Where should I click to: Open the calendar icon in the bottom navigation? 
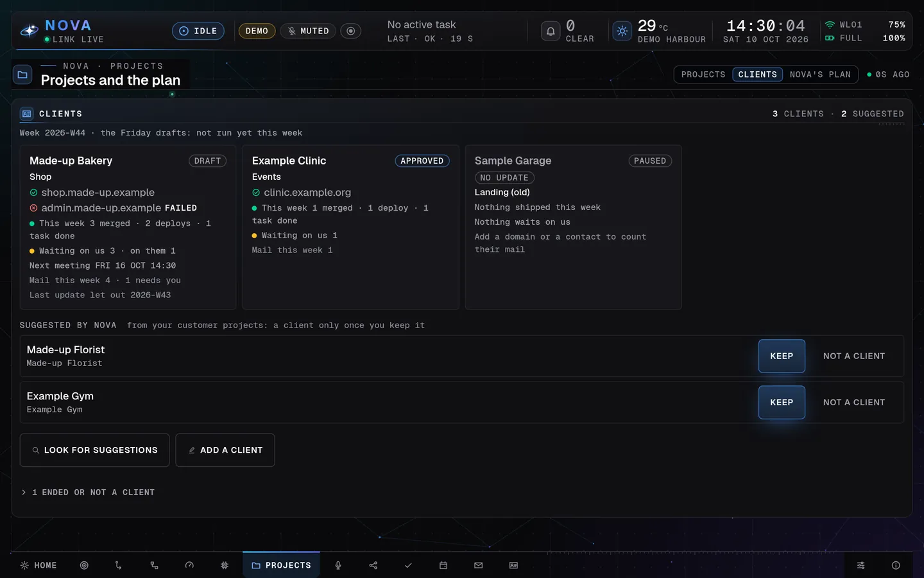443,565
